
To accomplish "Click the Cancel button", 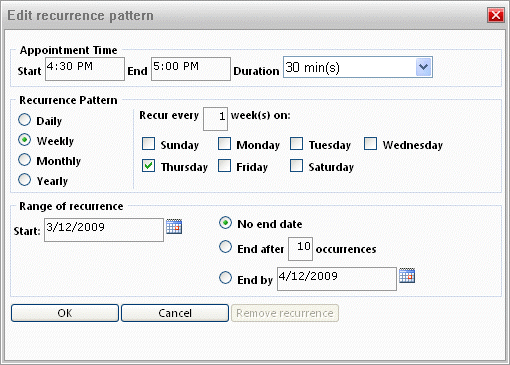I will (175, 313).
